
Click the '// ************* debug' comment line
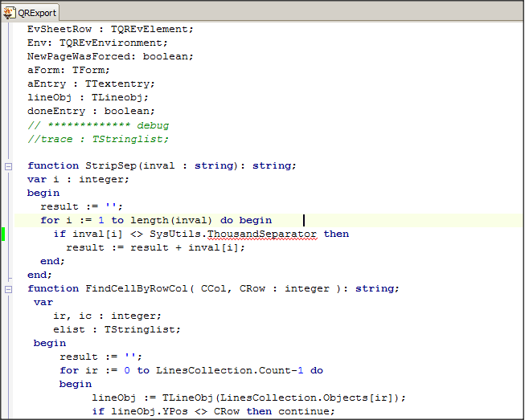[98, 125]
